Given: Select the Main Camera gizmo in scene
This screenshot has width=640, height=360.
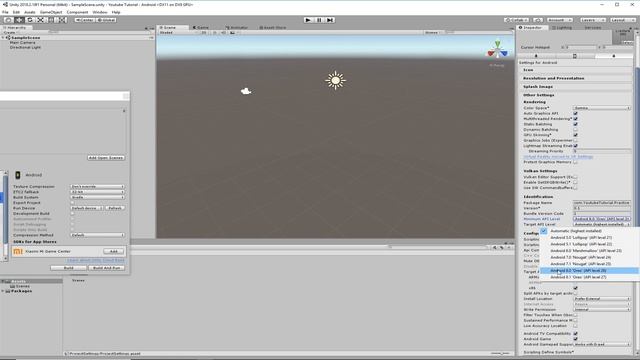Looking at the screenshot, I should tap(246, 91).
